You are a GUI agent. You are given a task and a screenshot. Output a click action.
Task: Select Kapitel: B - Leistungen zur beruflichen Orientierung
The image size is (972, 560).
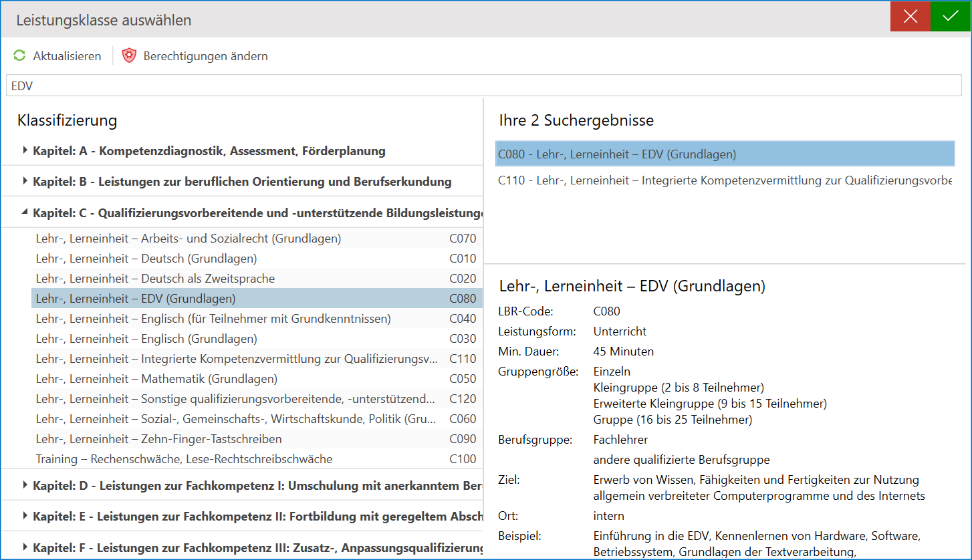(242, 182)
